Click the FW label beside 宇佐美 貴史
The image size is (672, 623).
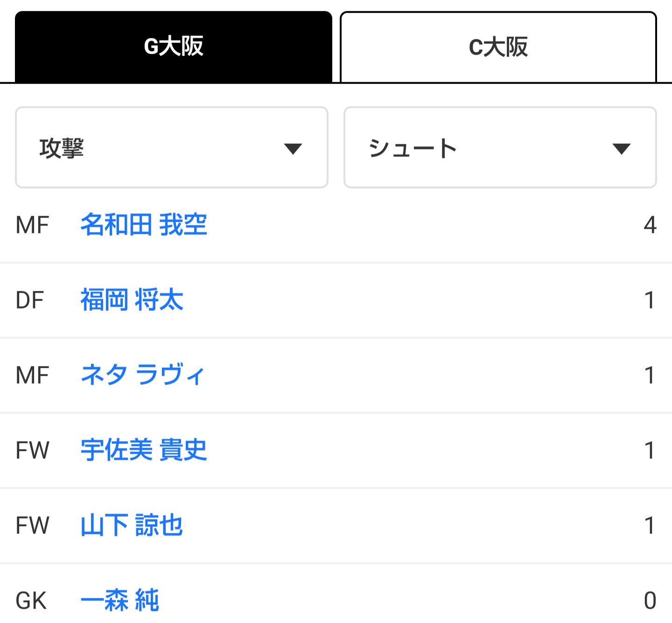[32, 450]
